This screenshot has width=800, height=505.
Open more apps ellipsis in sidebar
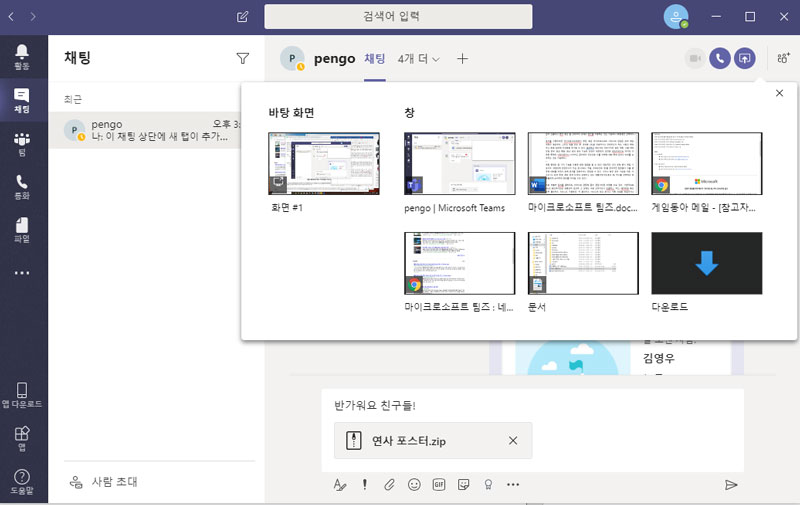tap(21, 273)
